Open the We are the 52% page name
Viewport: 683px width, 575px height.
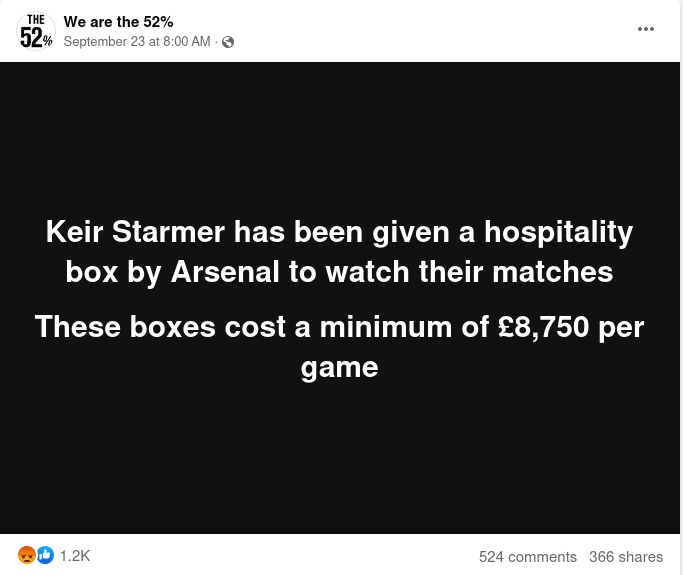point(118,22)
